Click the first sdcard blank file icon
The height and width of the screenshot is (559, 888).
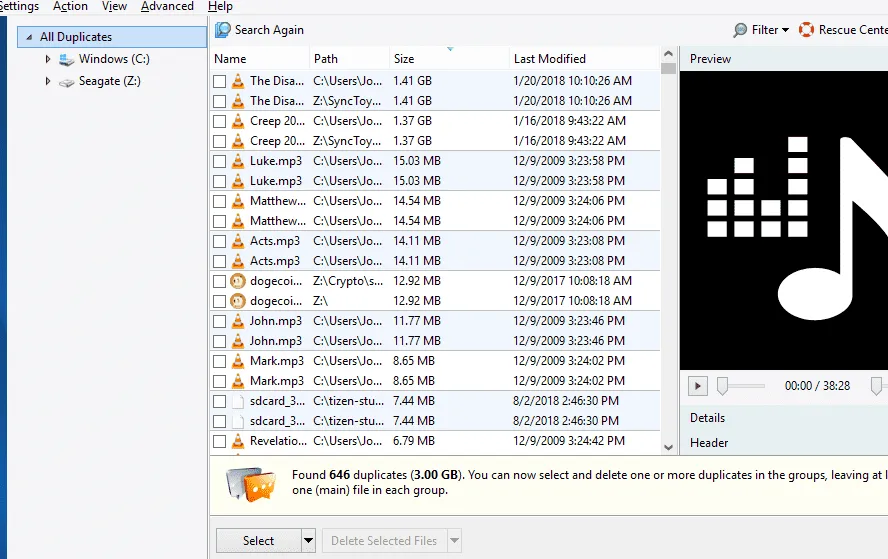(x=238, y=401)
